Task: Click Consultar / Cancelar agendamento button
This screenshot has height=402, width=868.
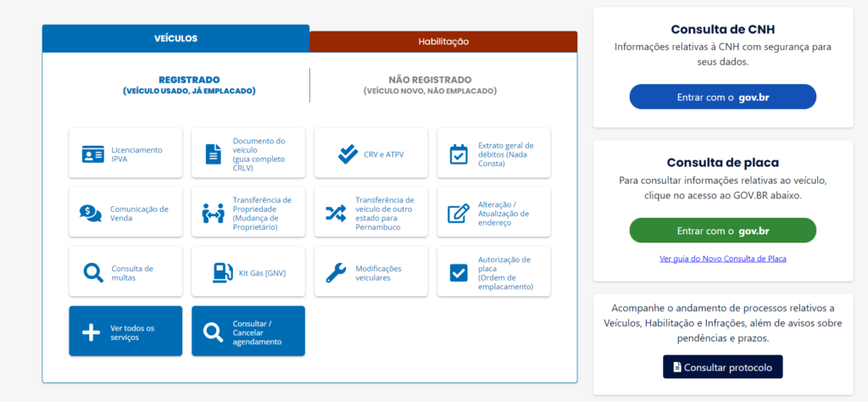Action: pos(248,332)
